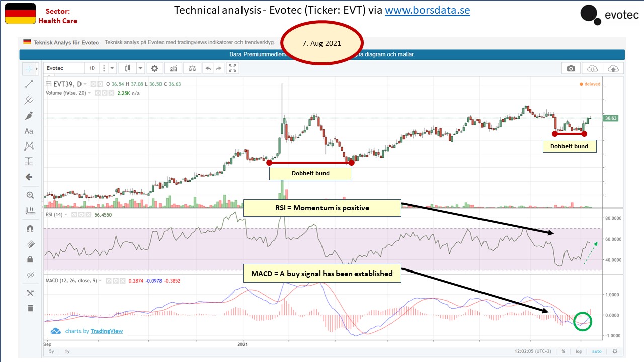Select the XABCD pattern tool
This screenshot has width=644, height=362.
point(29,146)
